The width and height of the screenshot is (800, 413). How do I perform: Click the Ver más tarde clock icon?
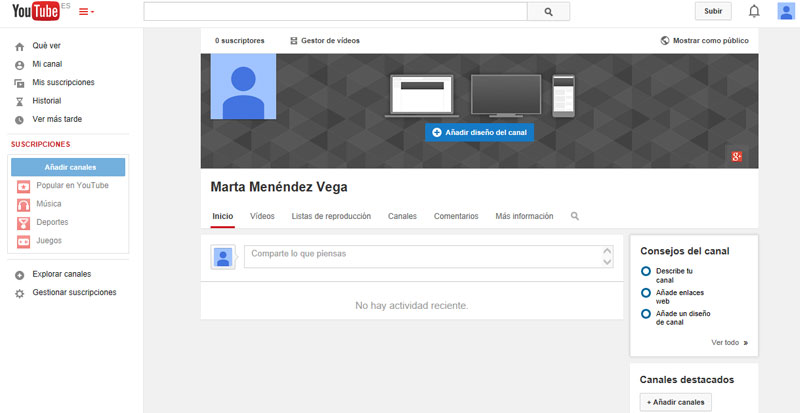tap(19, 120)
